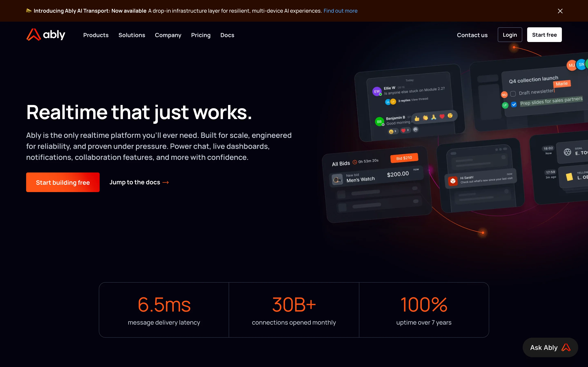Open Docs from the navigation

[227, 35]
